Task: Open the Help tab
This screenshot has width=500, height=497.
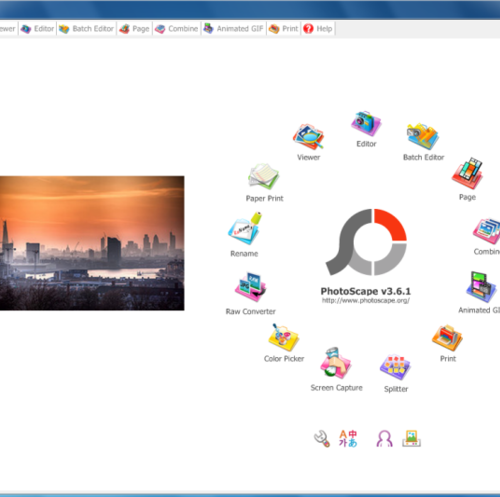Action: (x=318, y=29)
